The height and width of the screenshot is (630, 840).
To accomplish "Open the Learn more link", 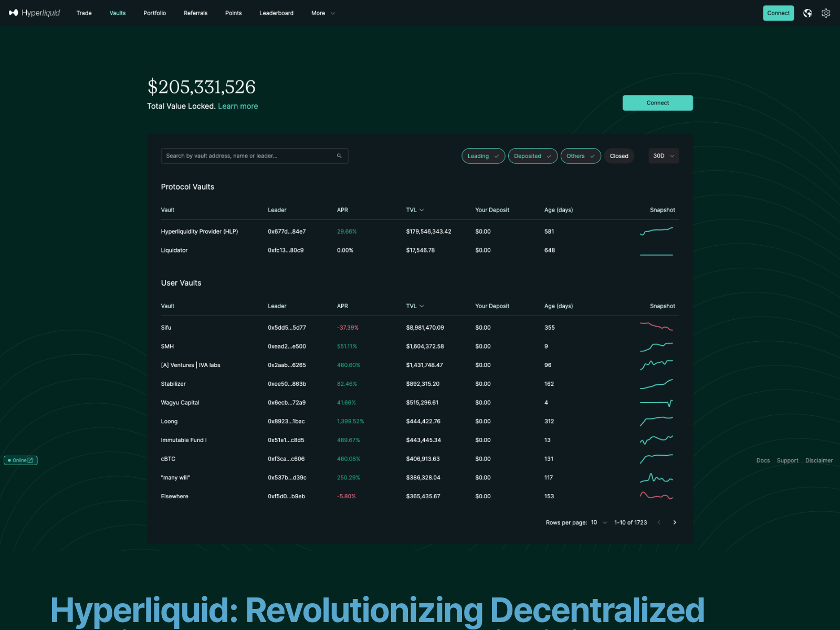I will point(238,106).
